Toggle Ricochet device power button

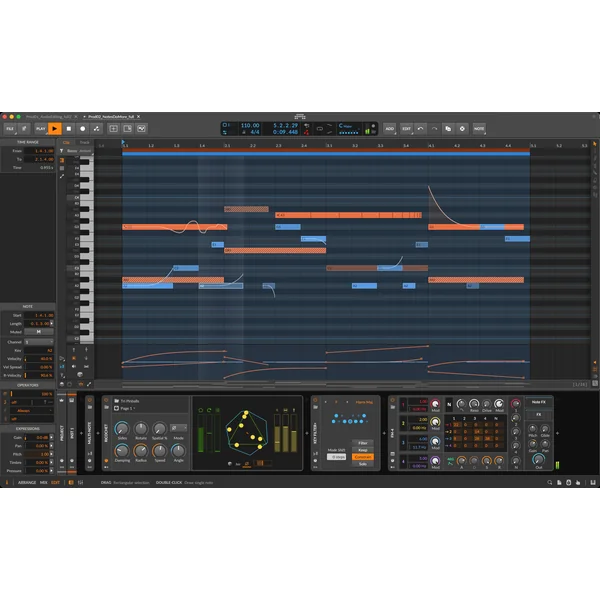(x=106, y=400)
